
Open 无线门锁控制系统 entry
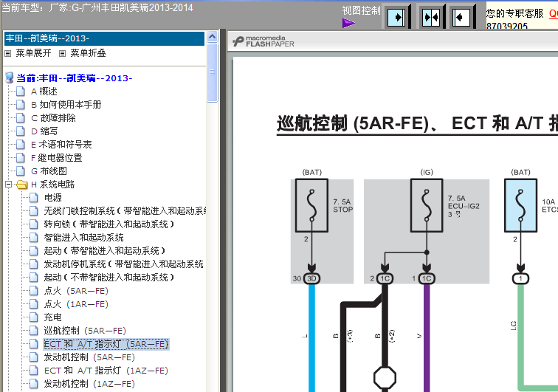coord(125,211)
